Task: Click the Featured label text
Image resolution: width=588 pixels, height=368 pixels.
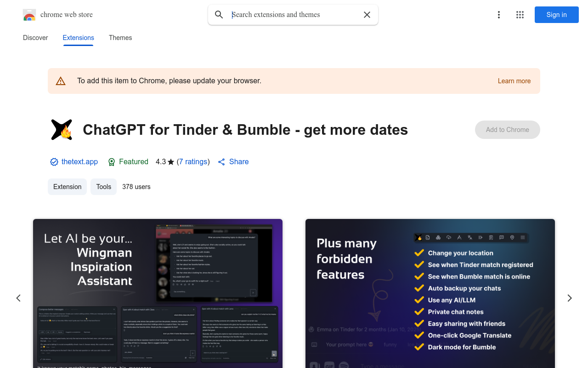Action: click(x=134, y=162)
